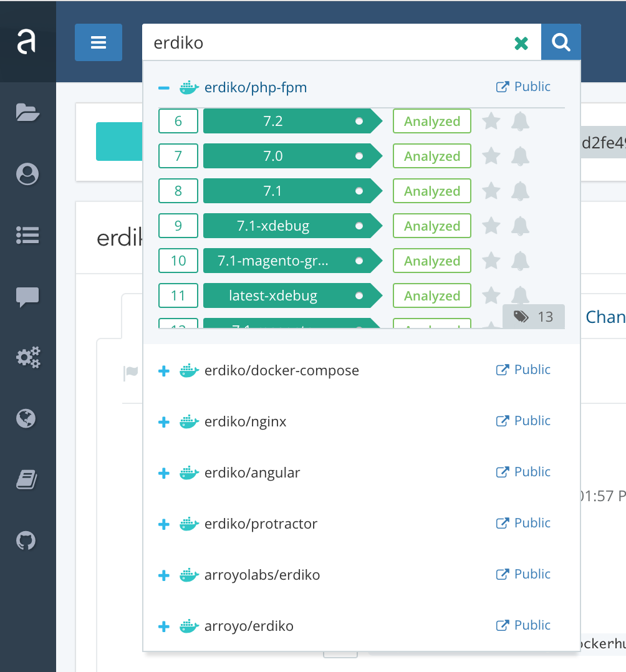The width and height of the screenshot is (626, 672).
Task: Expand the erdiko/docker-compose repository
Action: click(x=164, y=371)
